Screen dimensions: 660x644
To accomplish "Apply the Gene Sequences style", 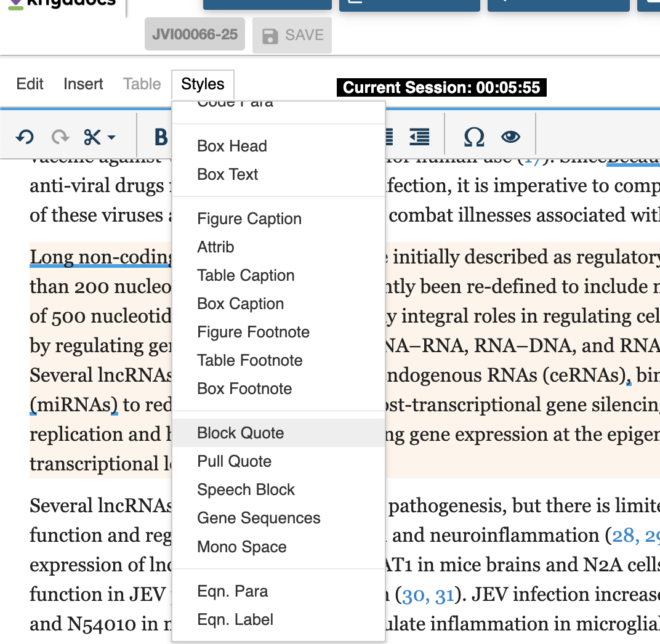I will 259,518.
